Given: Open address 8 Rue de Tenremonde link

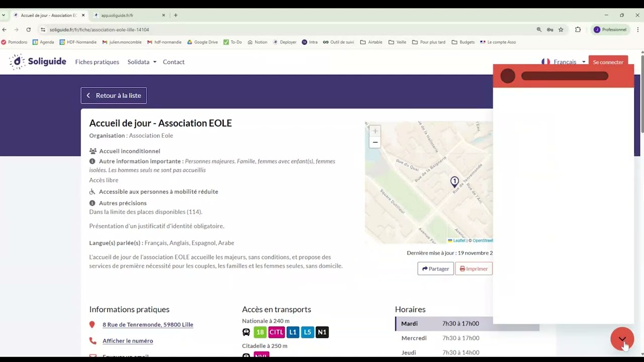Looking at the screenshot, I should click(148, 325).
